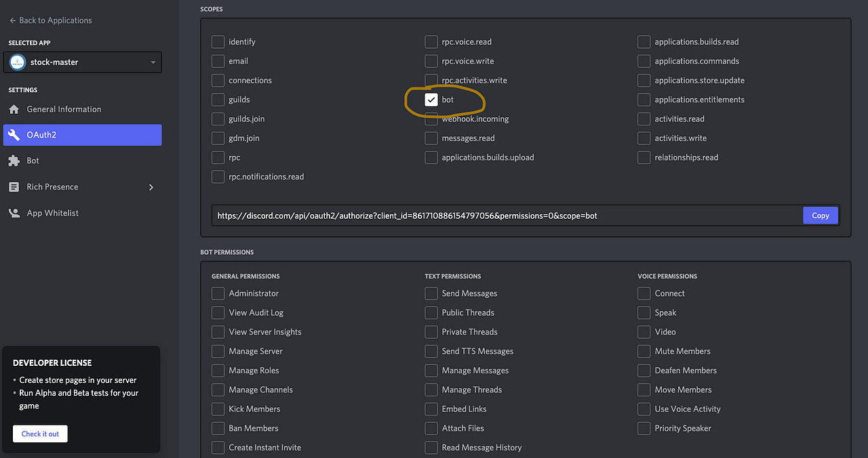The image size is (868, 458).
Task: Click the generated OAuth2 authorize URL field
Action: (507, 215)
